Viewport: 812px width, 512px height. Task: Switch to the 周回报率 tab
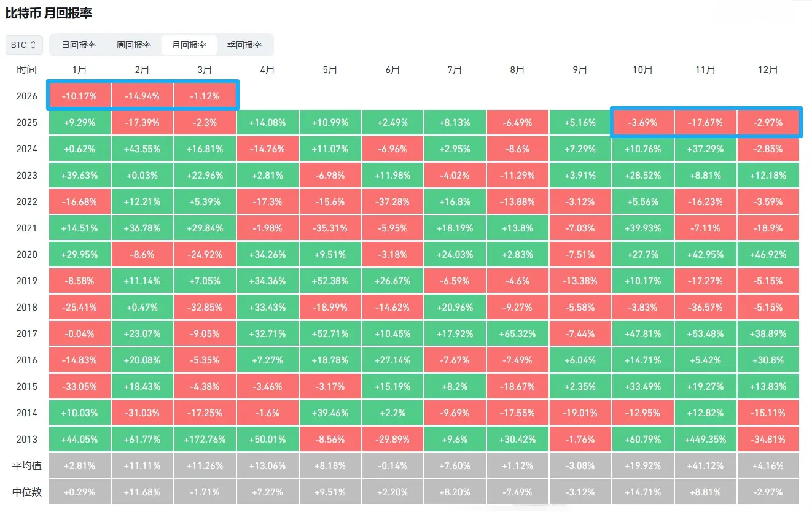click(134, 45)
